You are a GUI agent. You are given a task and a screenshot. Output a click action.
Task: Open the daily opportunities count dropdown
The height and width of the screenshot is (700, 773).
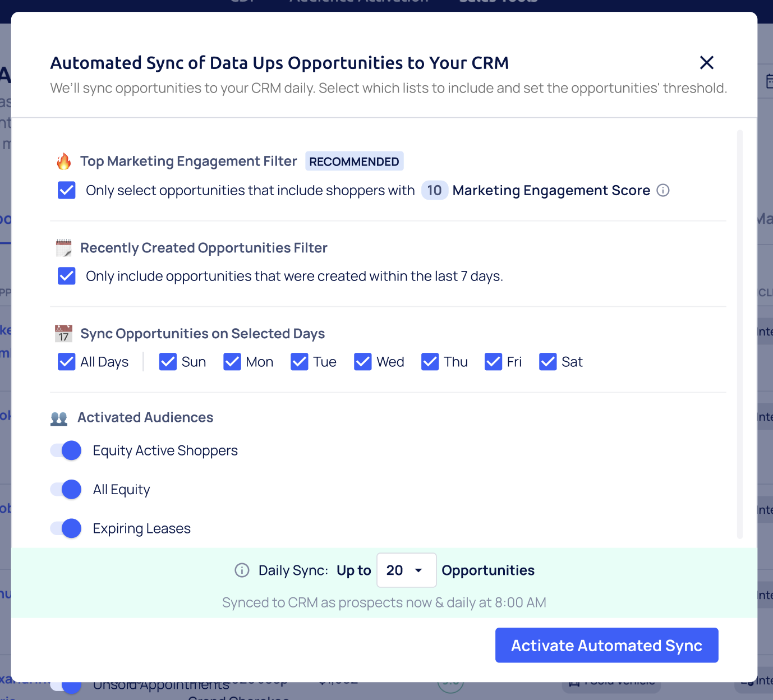pyautogui.click(x=406, y=570)
